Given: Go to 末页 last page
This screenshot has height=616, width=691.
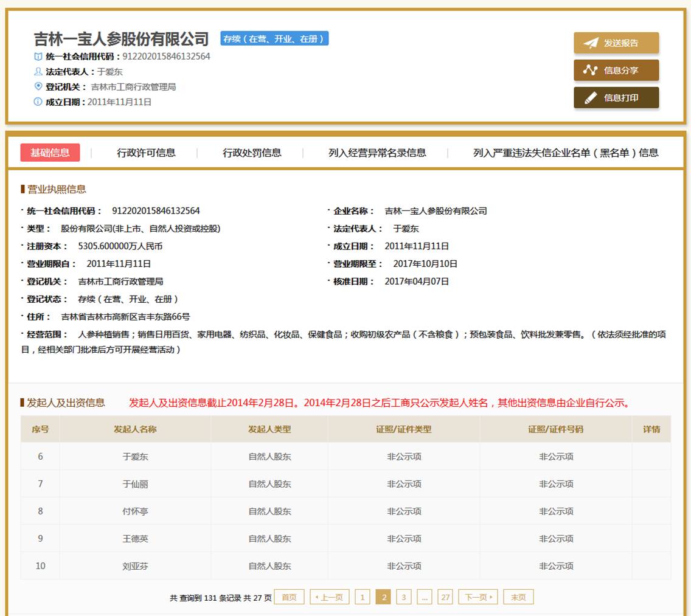Looking at the screenshot, I should coord(518,597).
